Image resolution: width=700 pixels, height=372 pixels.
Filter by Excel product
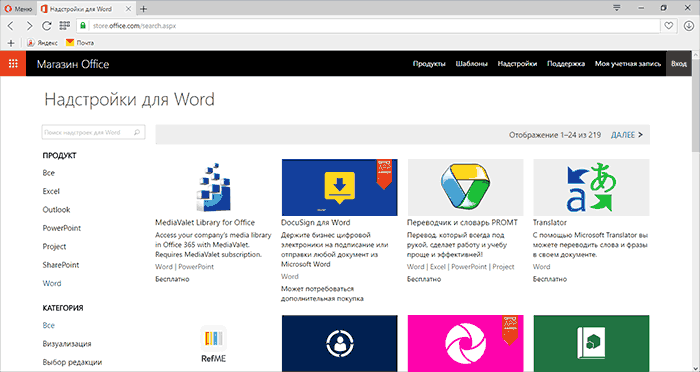tap(51, 191)
